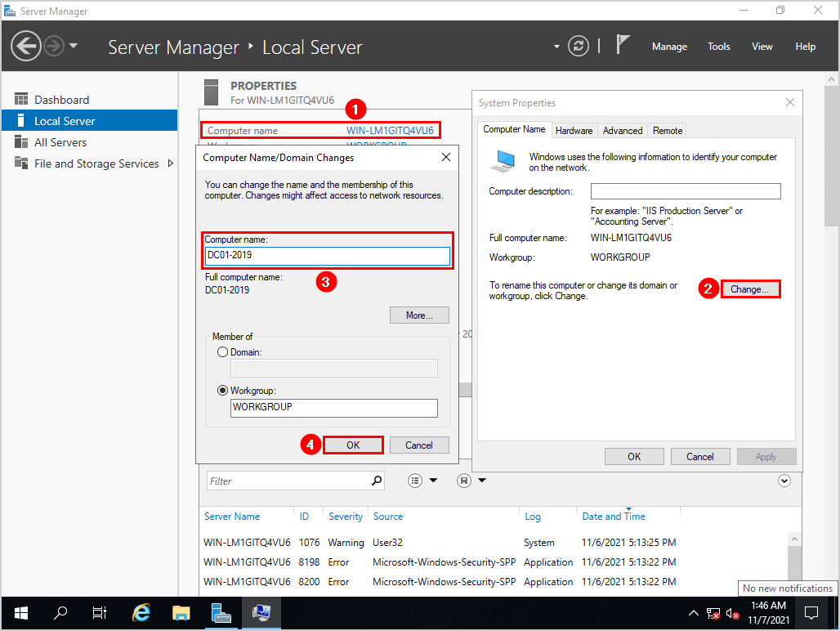Sort events by the Server Name column
This screenshot has height=631, width=840.
pyautogui.click(x=232, y=517)
